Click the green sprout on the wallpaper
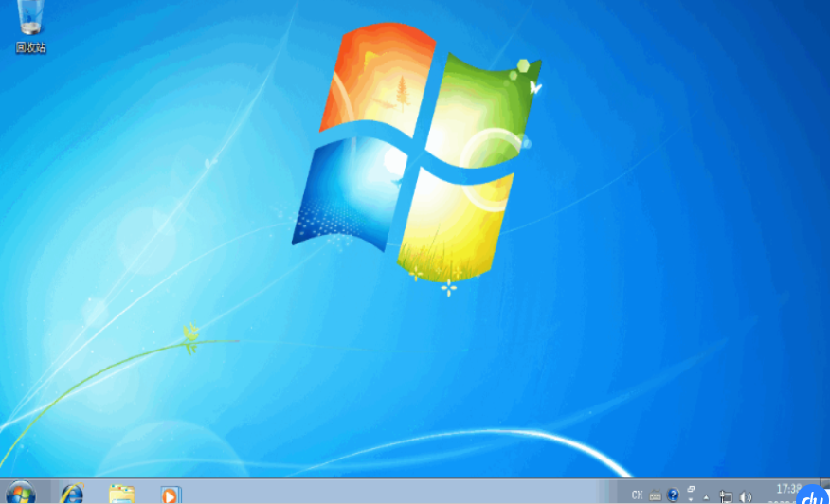 [191, 336]
